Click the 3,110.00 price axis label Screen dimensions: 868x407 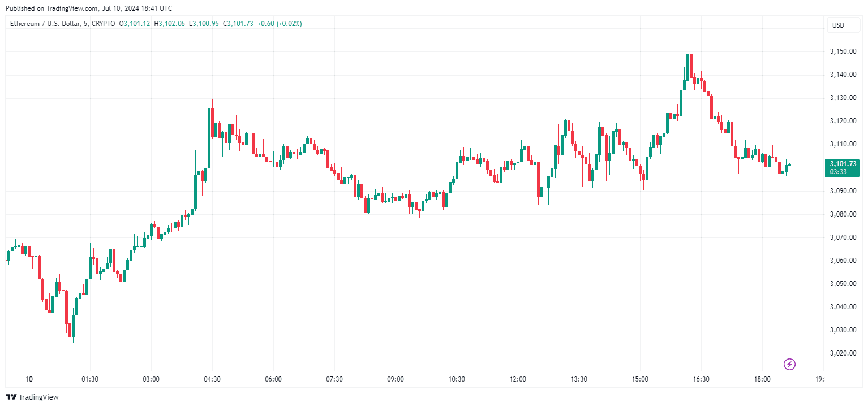pos(842,144)
